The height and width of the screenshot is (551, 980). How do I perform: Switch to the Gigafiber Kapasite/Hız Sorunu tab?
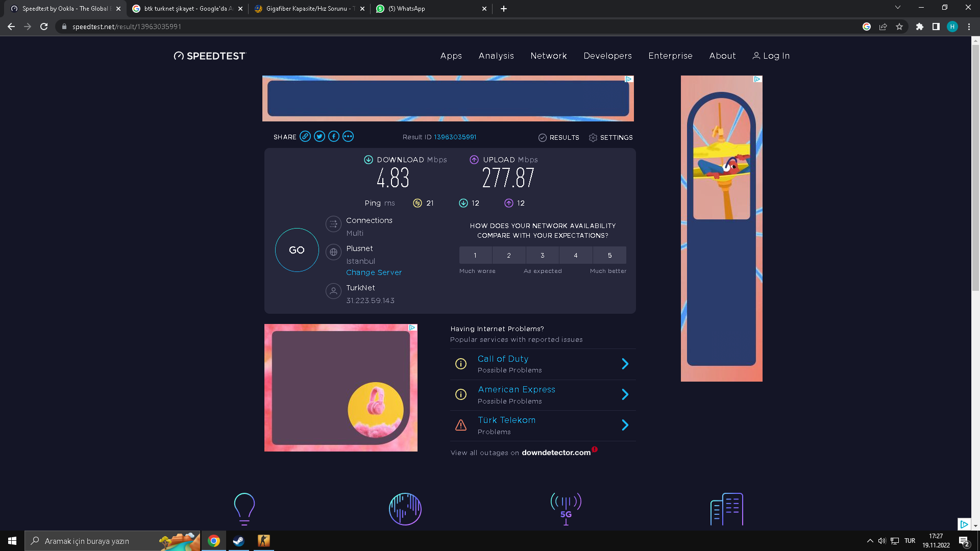[309, 9]
